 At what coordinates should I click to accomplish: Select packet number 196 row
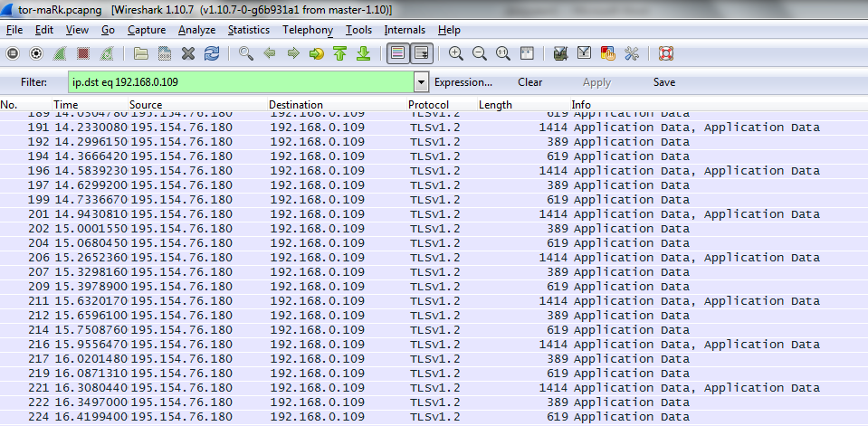click(434, 170)
